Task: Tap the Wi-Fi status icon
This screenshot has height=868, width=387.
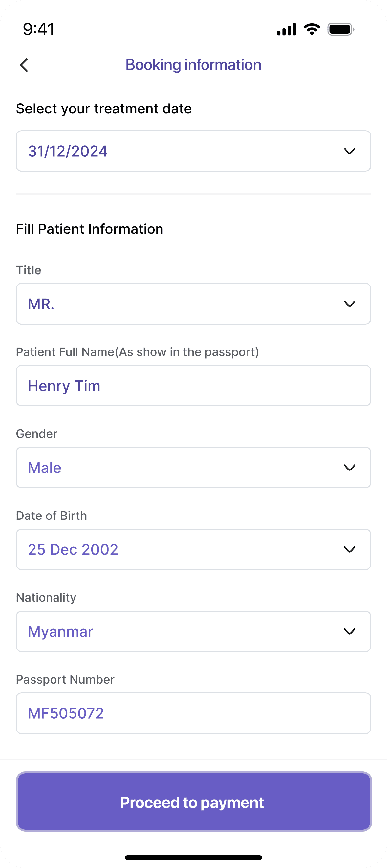Action: pyautogui.click(x=312, y=29)
